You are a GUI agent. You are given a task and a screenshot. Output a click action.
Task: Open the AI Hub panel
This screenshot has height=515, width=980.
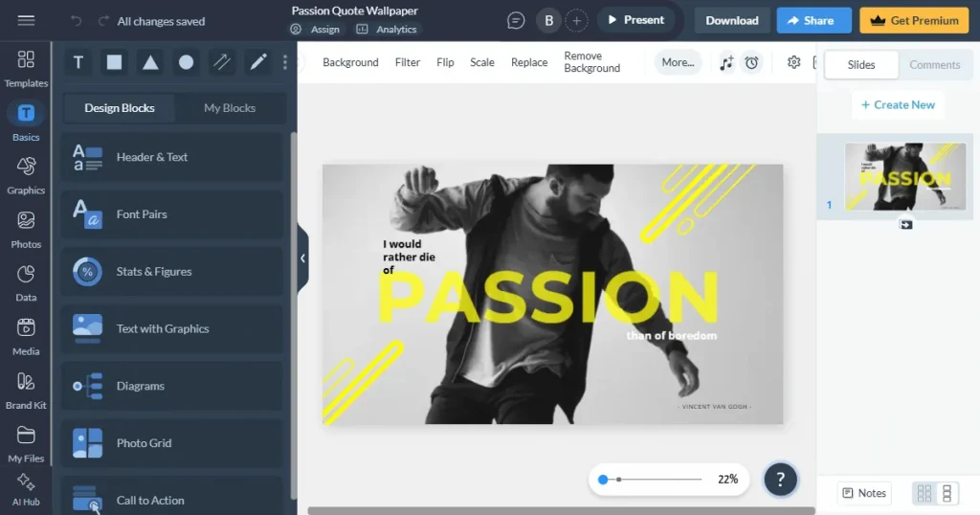tap(26, 490)
